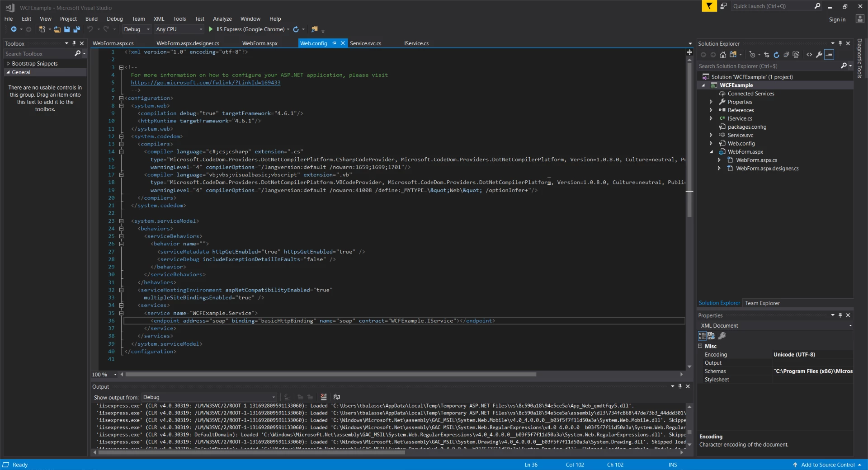Click Add to Source Control in status bar
The width and height of the screenshot is (868, 470).
tap(827, 465)
